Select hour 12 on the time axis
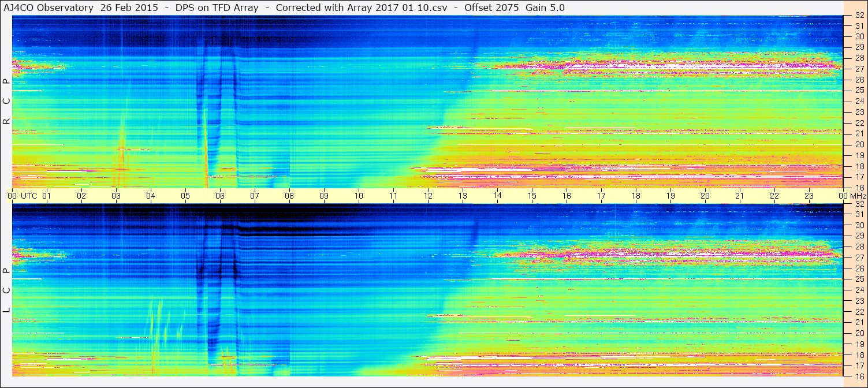This screenshot has height=388, width=868. [x=428, y=196]
